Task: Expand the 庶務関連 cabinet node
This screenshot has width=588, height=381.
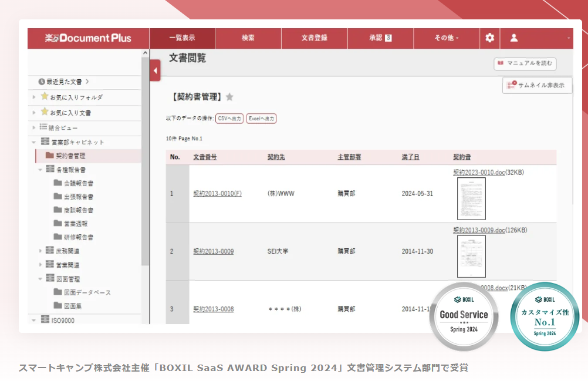Action: [x=40, y=251]
